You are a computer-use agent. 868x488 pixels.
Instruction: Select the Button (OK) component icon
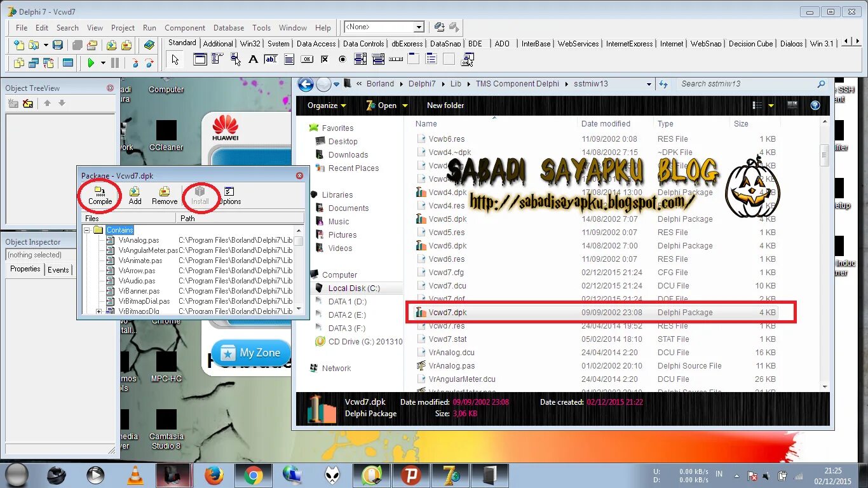(x=307, y=60)
